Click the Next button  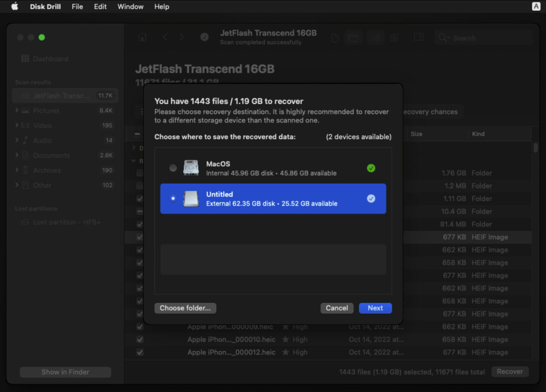(x=375, y=308)
